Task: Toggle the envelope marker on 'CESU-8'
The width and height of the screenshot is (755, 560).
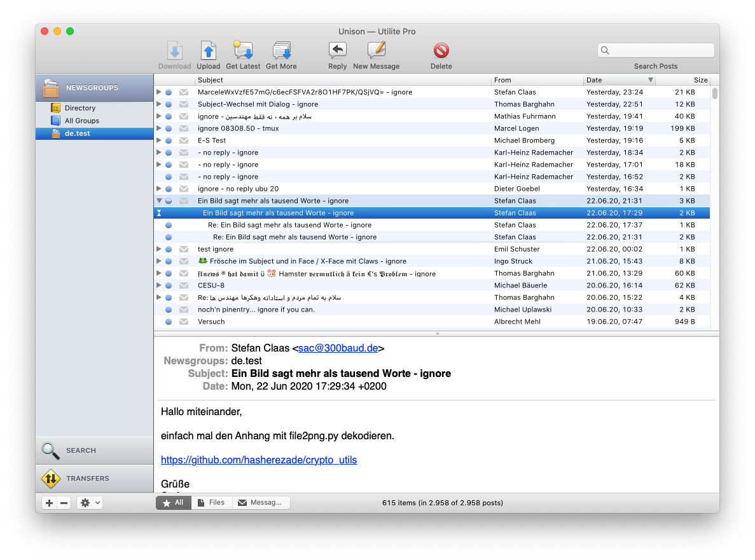Action: pos(184,285)
